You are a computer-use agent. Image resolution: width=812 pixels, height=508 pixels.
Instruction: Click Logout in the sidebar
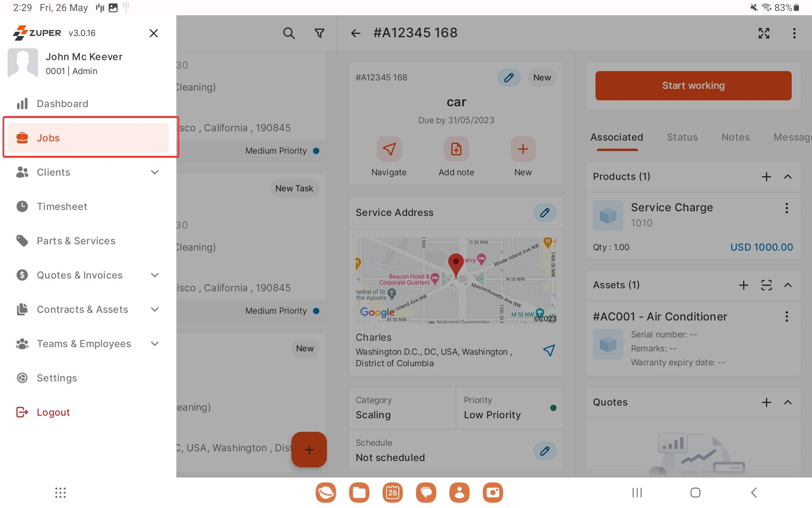coord(53,412)
